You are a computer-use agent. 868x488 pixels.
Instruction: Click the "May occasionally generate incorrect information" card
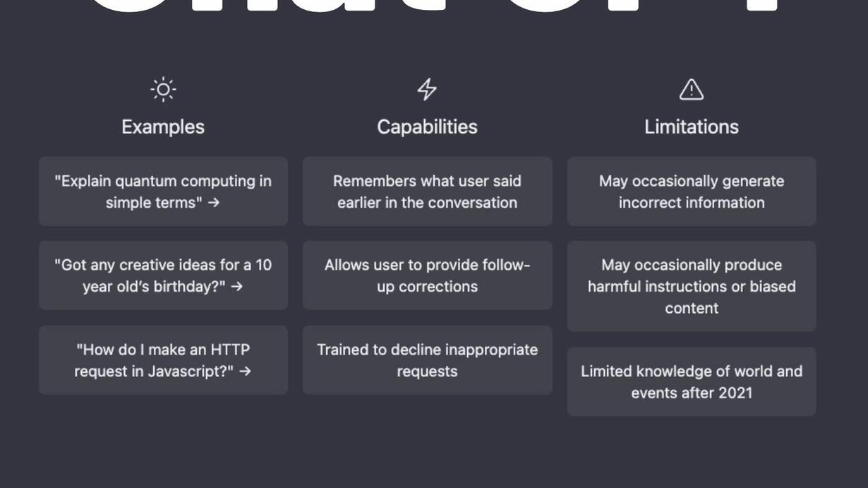692,191
